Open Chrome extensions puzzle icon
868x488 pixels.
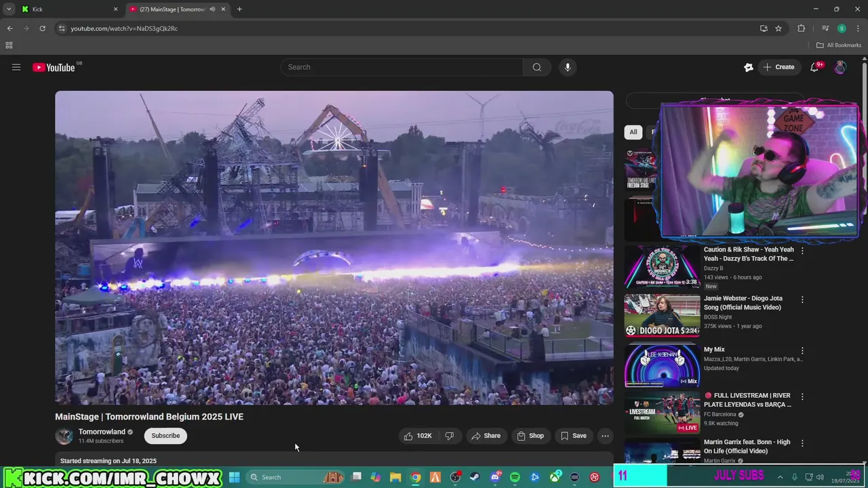click(x=802, y=28)
